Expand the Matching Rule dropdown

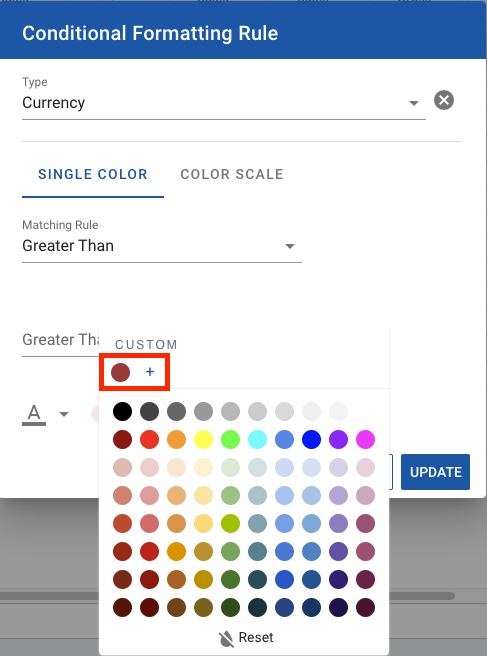click(162, 246)
